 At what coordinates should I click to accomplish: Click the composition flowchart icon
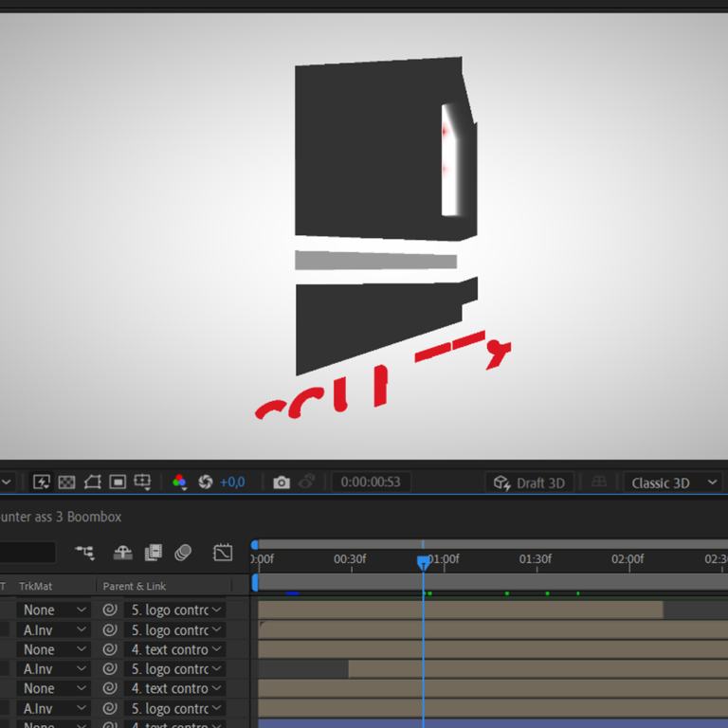(x=84, y=553)
